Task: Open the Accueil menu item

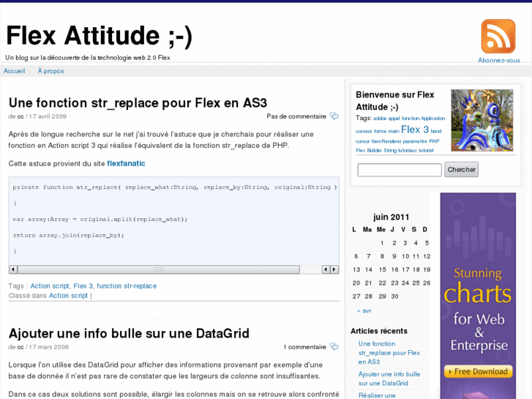Action: (x=14, y=71)
